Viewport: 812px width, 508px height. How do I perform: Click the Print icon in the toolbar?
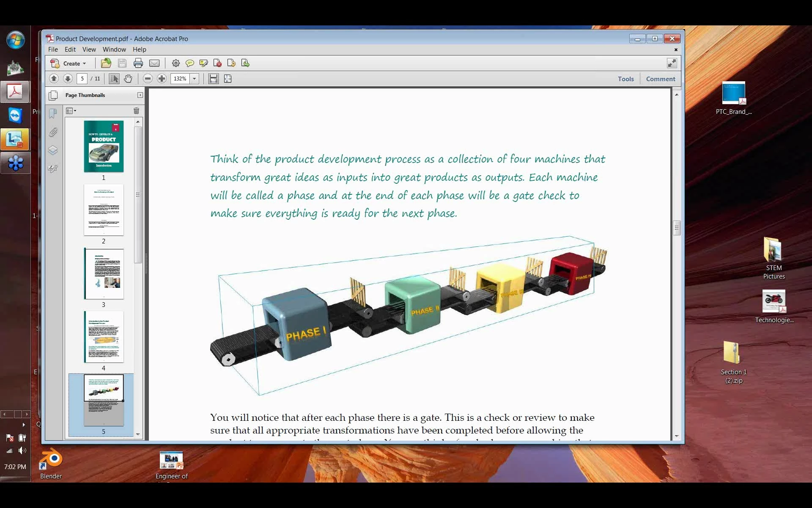(138, 63)
